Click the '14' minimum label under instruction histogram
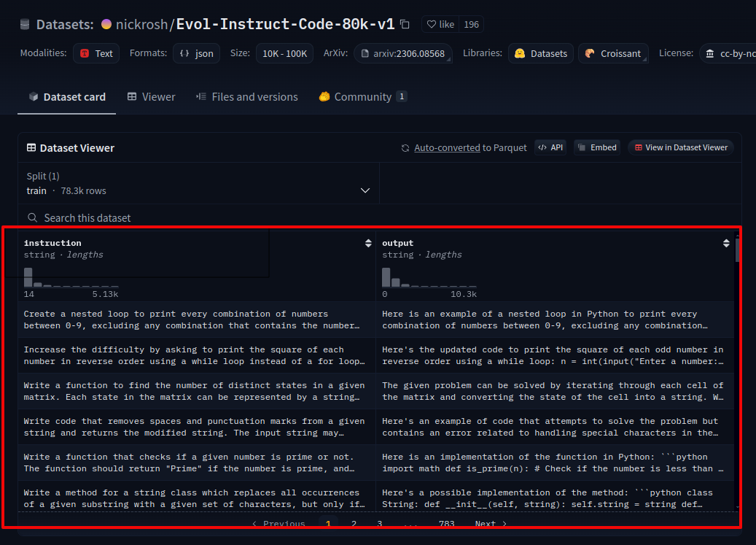This screenshot has height=545, width=756. click(29, 294)
